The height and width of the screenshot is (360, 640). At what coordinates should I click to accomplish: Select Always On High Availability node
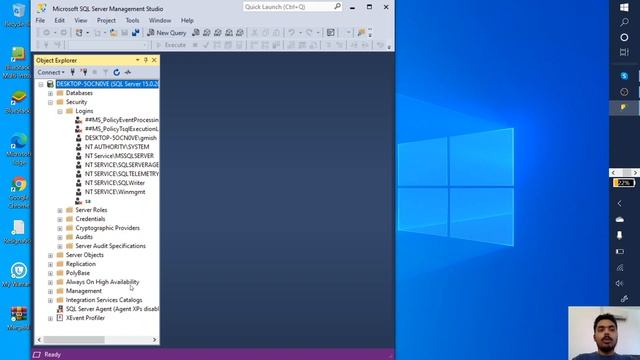click(102, 282)
